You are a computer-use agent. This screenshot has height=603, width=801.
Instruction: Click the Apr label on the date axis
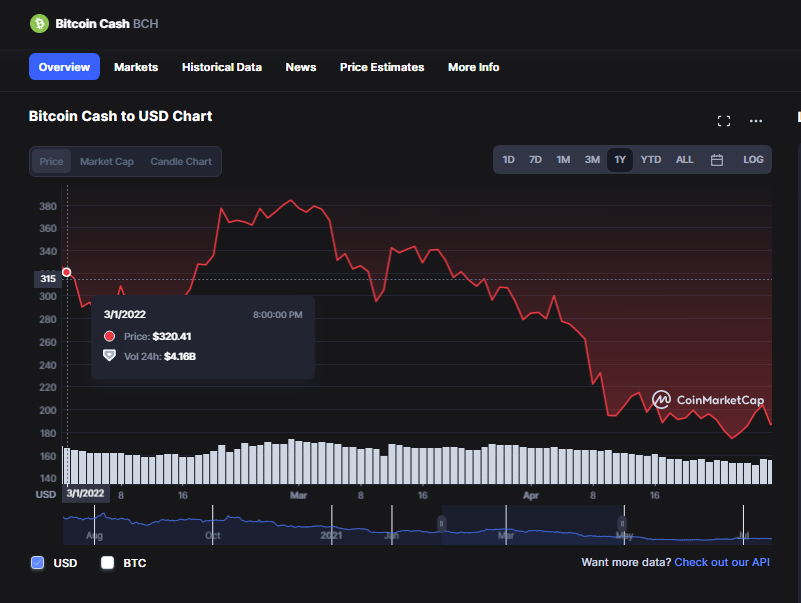531,495
